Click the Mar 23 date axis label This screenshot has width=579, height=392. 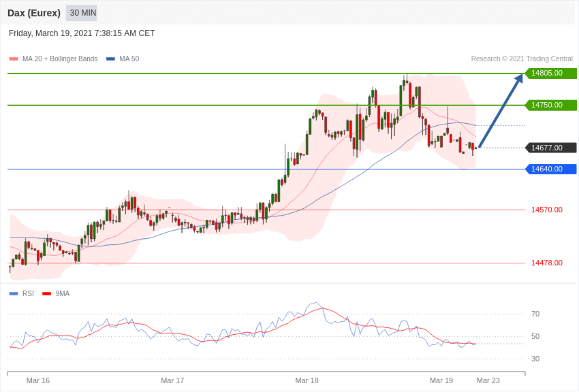pos(488,380)
